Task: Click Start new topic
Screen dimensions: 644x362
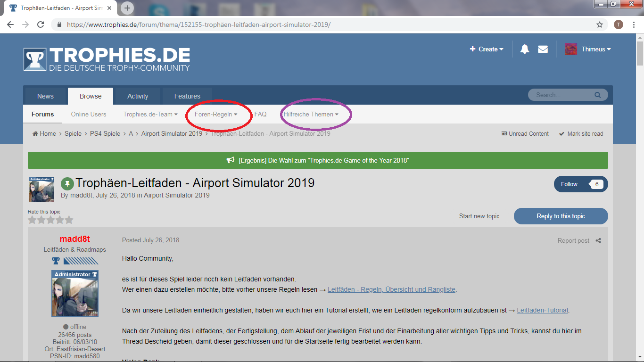Action: coord(479,216)
